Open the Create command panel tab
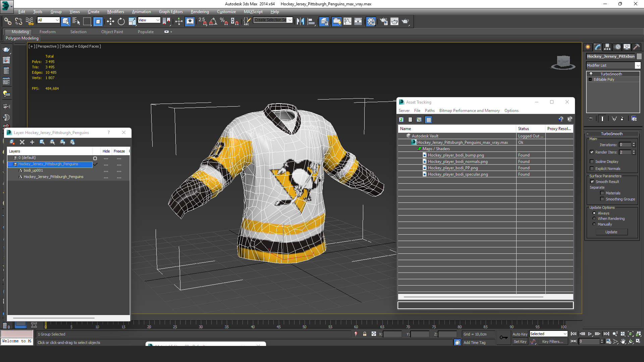 pyautogui.click(x=588, y=47)
